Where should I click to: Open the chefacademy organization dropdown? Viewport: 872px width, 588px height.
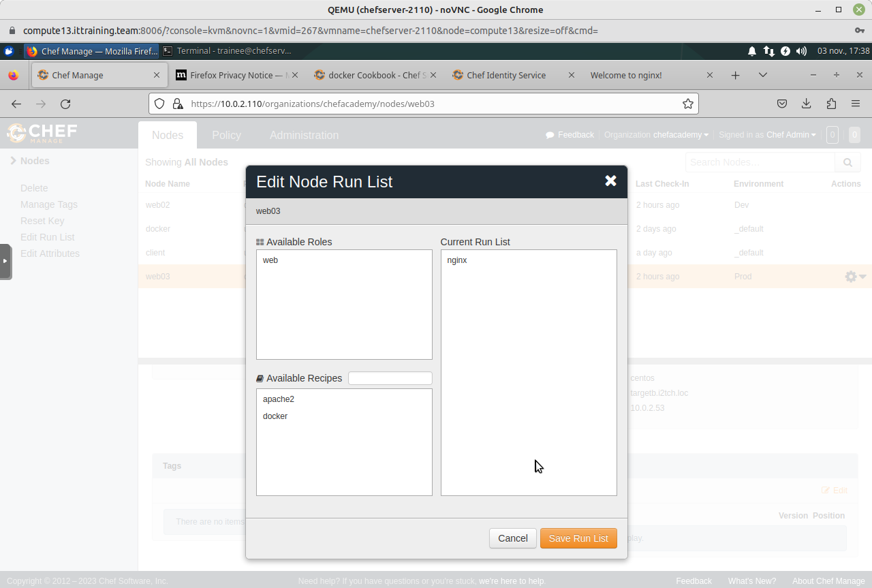(681, 135)
